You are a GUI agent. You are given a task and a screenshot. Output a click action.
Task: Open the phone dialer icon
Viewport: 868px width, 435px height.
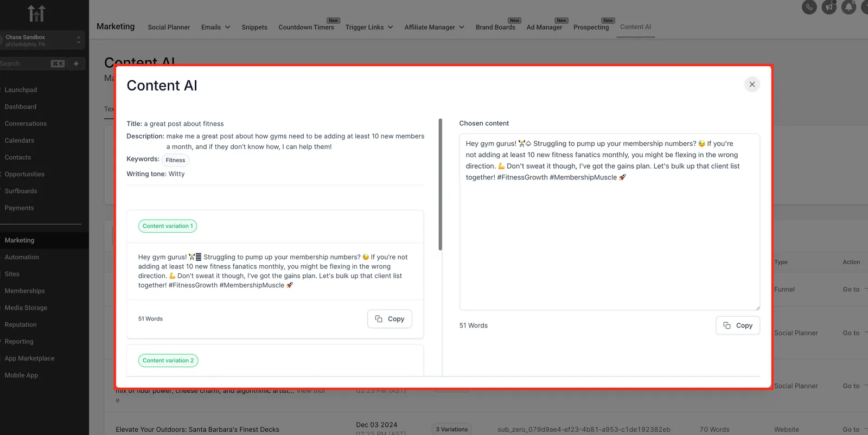click(x=809, y=7)
